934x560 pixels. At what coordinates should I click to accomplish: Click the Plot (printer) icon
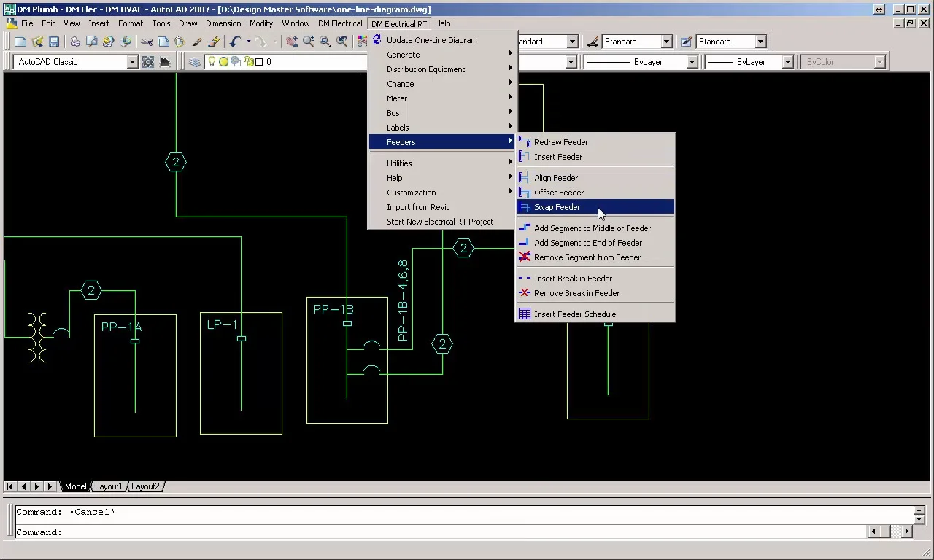75,42
